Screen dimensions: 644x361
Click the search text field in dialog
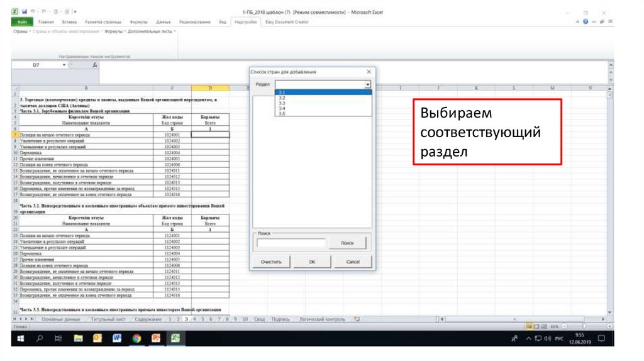coord(291,243)
